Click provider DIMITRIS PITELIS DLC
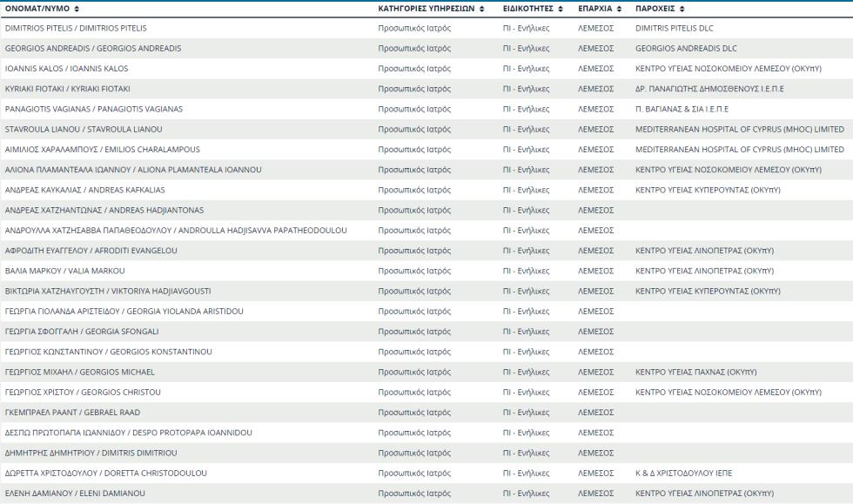Image resolution: width=853 pixels, height=504 pixels. pos(674,29)
